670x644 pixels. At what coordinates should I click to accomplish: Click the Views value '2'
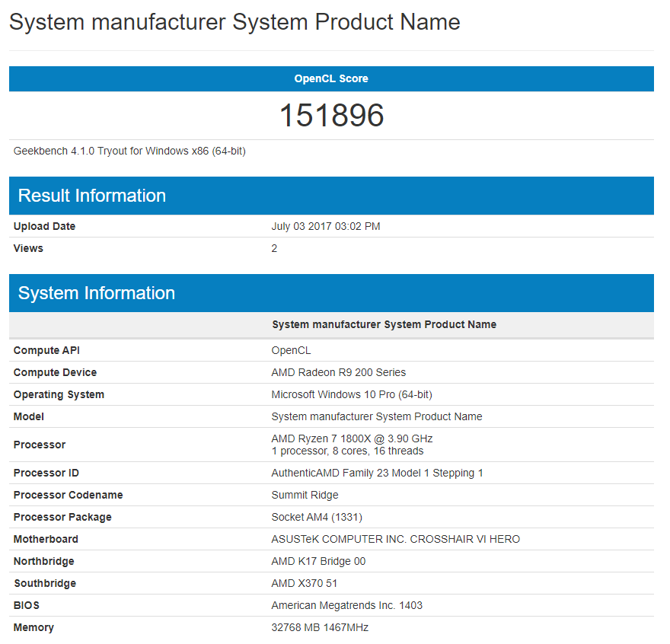[274, 248]
